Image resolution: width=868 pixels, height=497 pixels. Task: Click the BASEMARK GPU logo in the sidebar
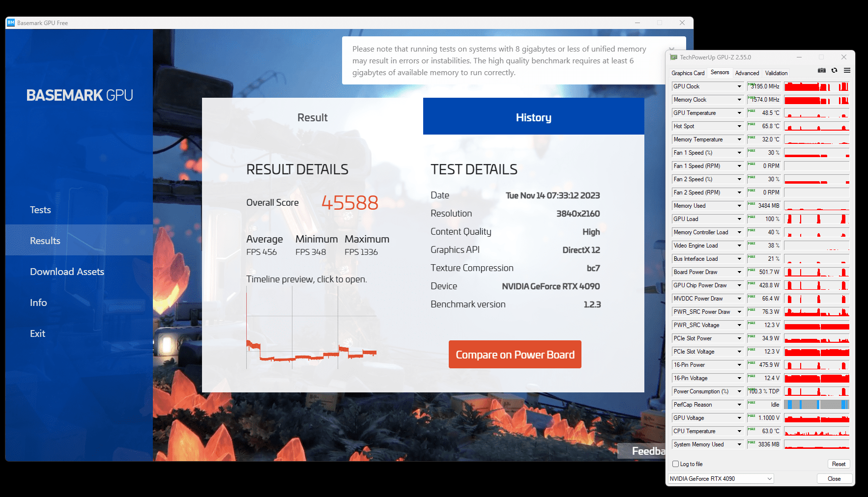80,95
